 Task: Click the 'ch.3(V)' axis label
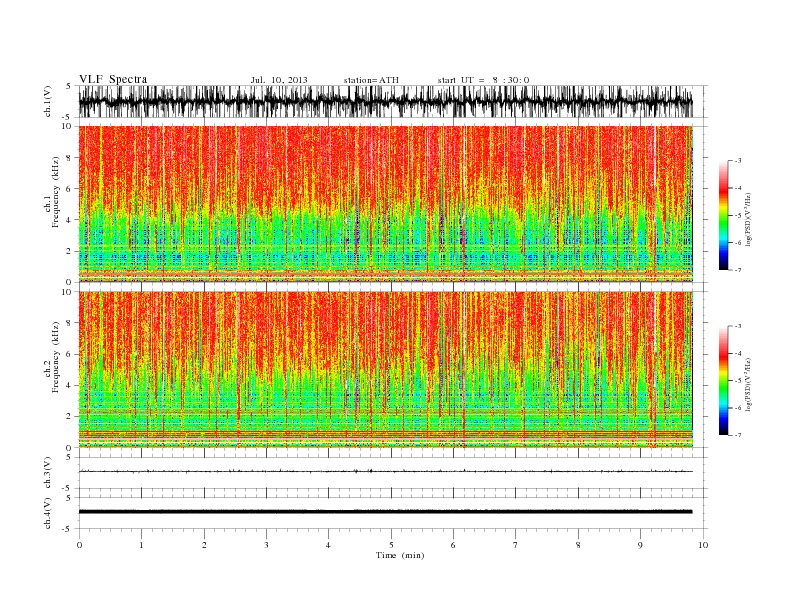click(x=48, y=473)
